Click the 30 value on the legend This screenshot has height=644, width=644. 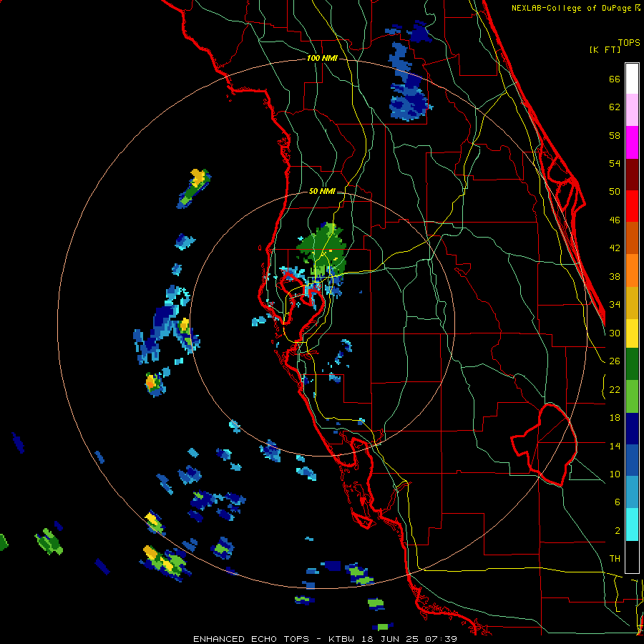coord(615,333)
